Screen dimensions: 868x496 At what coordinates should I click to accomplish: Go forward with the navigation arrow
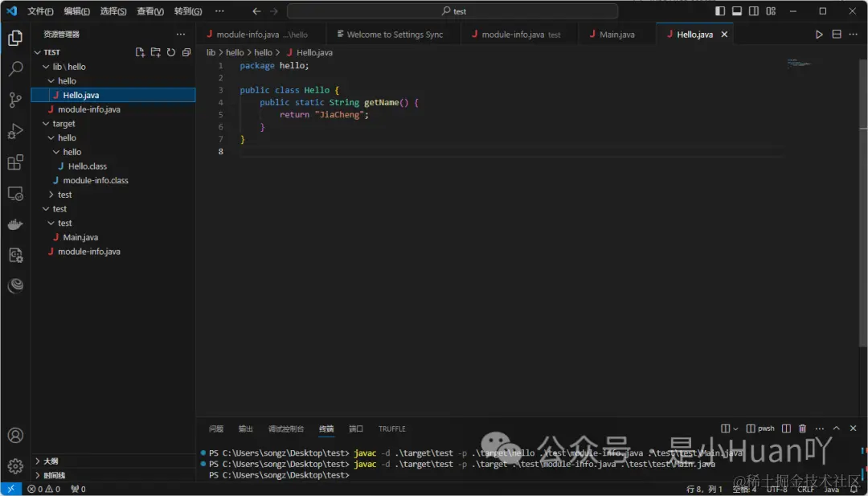click(274, 11)
